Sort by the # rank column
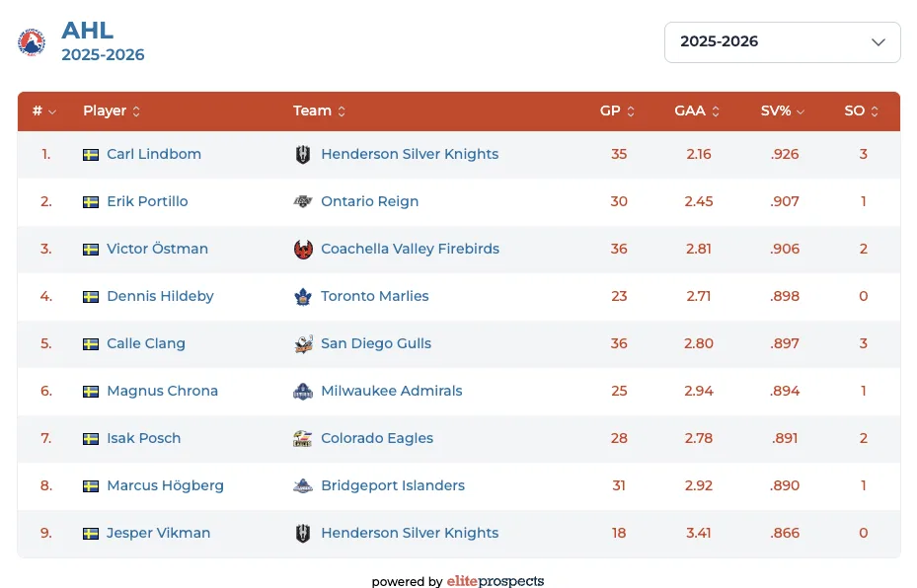917x588 pixels. [43, 111]
